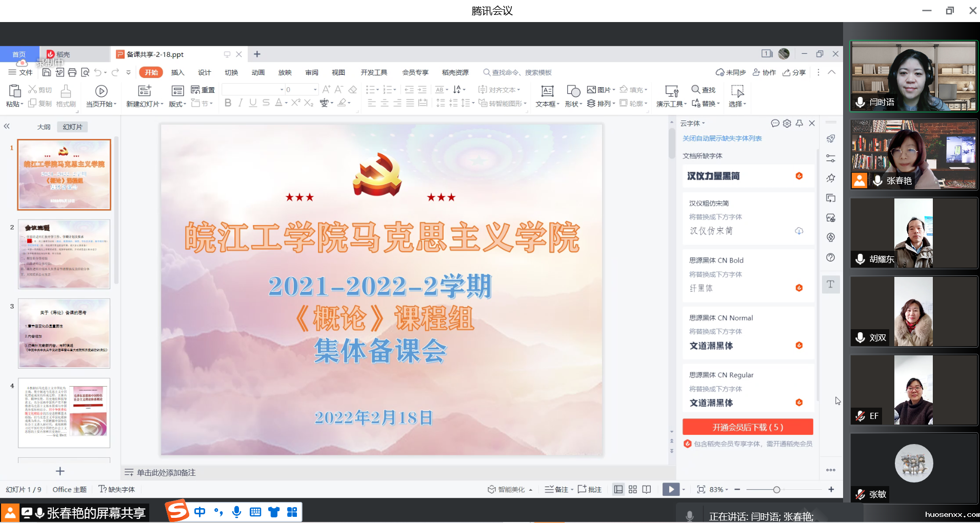Open font panel settings gear icon
Viewport: 980px width, 523px height.
(x=787, y=124)
